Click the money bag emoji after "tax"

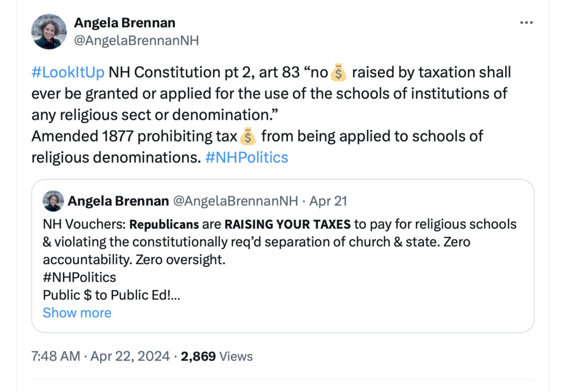[247, 136]
